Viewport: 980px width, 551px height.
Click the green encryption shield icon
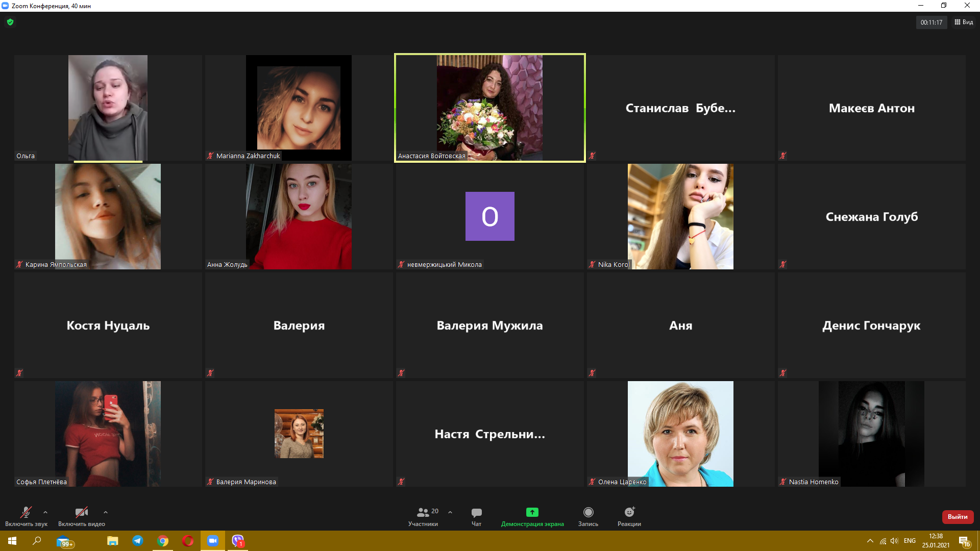(10, 22)
